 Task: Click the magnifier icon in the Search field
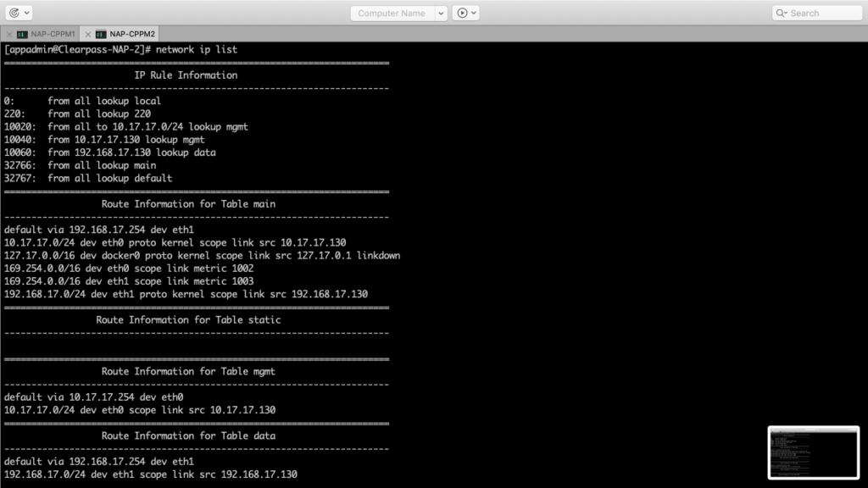point(781,14)
